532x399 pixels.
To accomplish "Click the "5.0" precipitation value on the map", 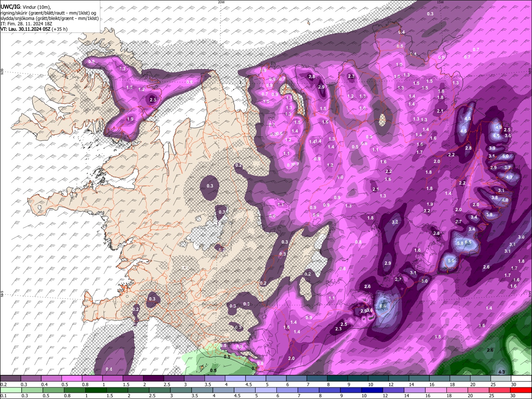I will pos(505,156).
